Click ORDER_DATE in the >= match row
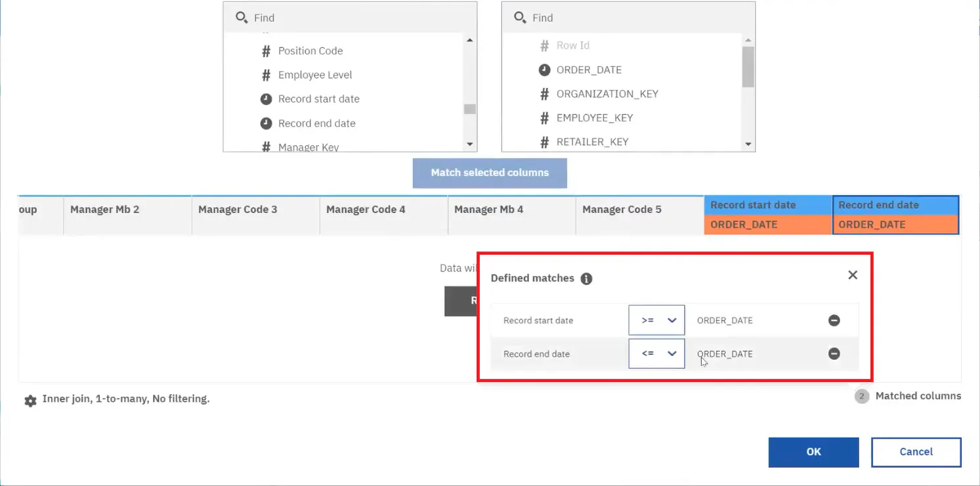 point(725,320)
